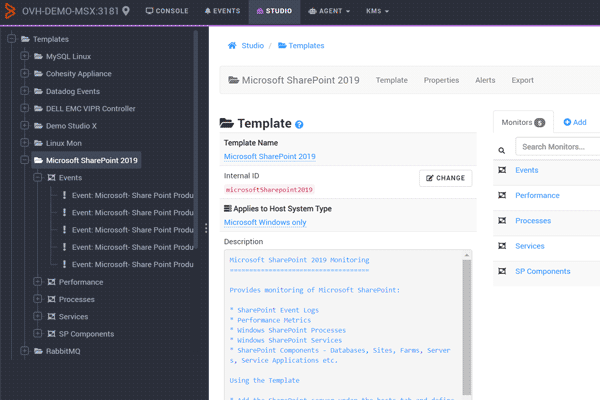Open the Agent dropdown menu
Image resolution: width=600 pixels, height=400 pixels.
tap(329, 11)
